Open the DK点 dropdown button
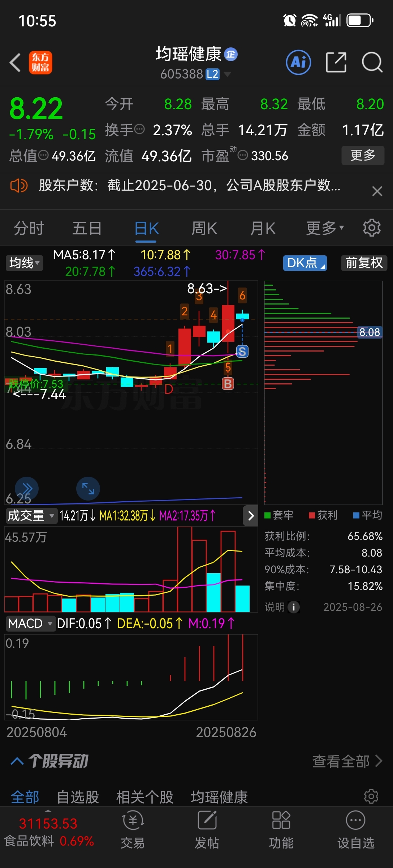 pos(305,263)
